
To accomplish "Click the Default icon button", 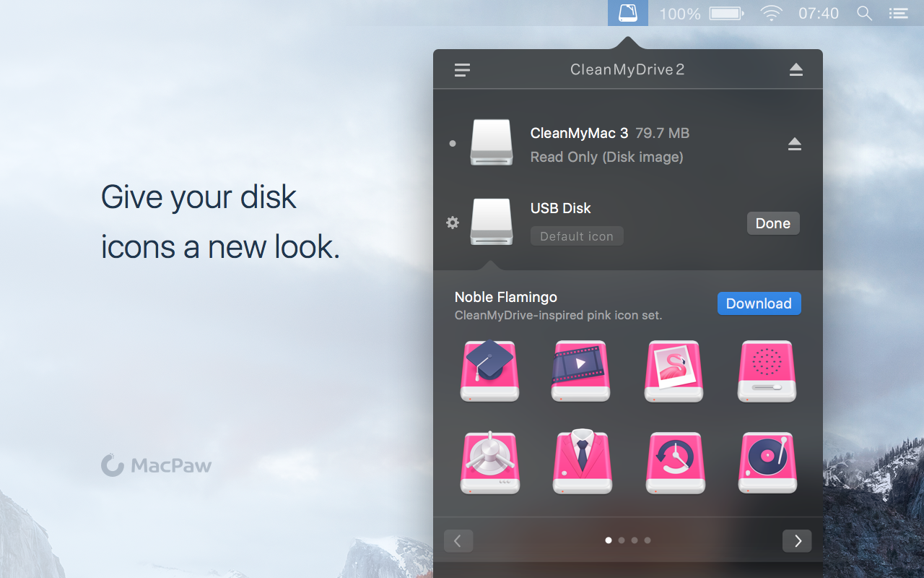I will pyautogui.click(x=577, y=236).
